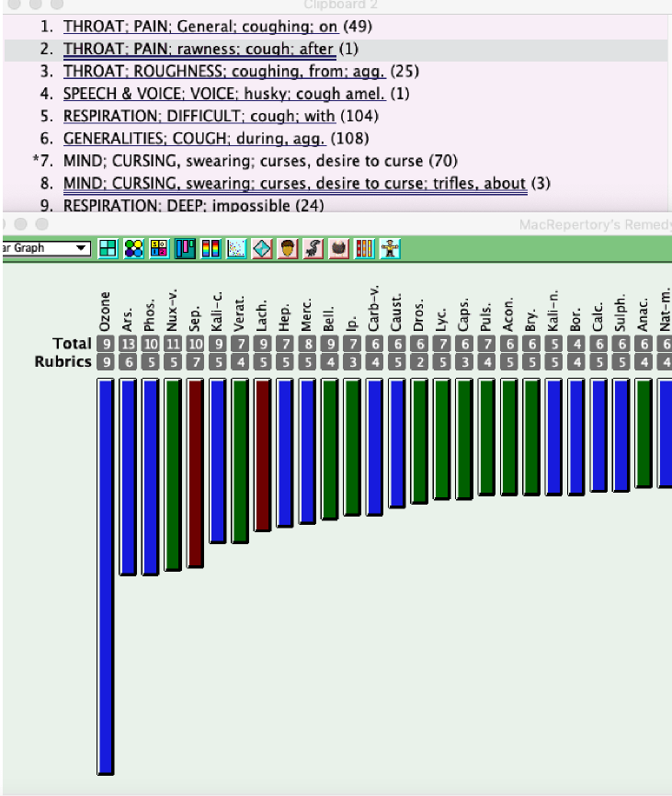This screenshot has width=672, height=796.
Task: Click rubric MIND; CURSING; trifles, about
Action: 294,183
